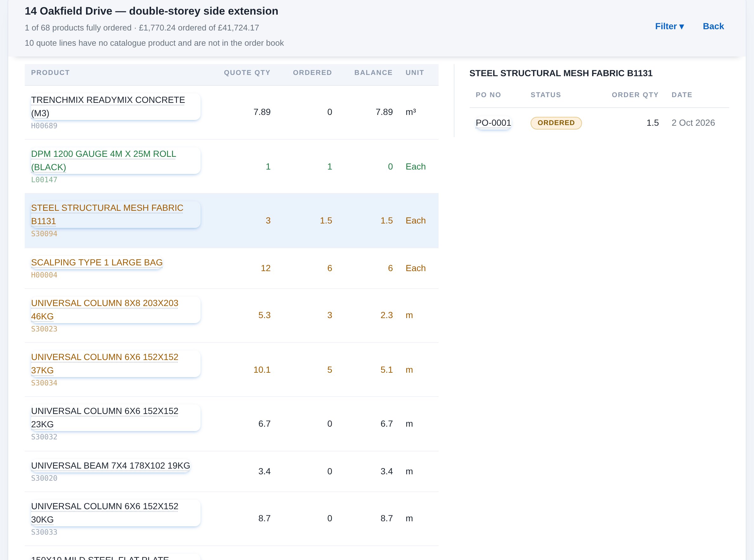Click the UNIT column header
The height and width of the screenshot is (560, 754).
pos(414,73)
